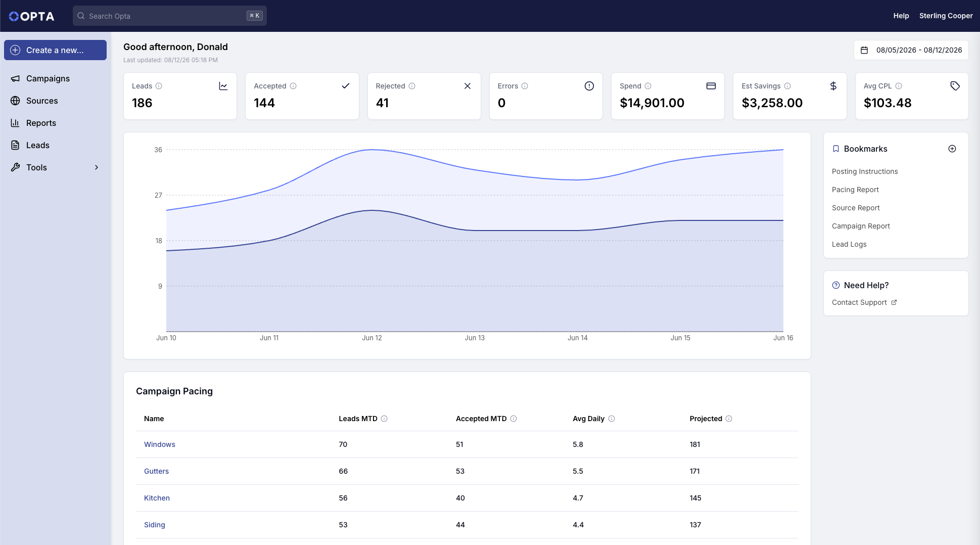Click the bookmark icon beside Bookmarks title
The height and width of the screenshot is (545, 980).
tap(836, 149)
